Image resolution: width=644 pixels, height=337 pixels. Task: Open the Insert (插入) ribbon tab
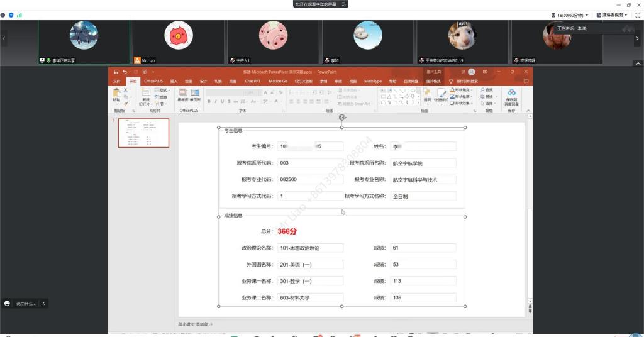pyautogui.click(x=174, y=81)
